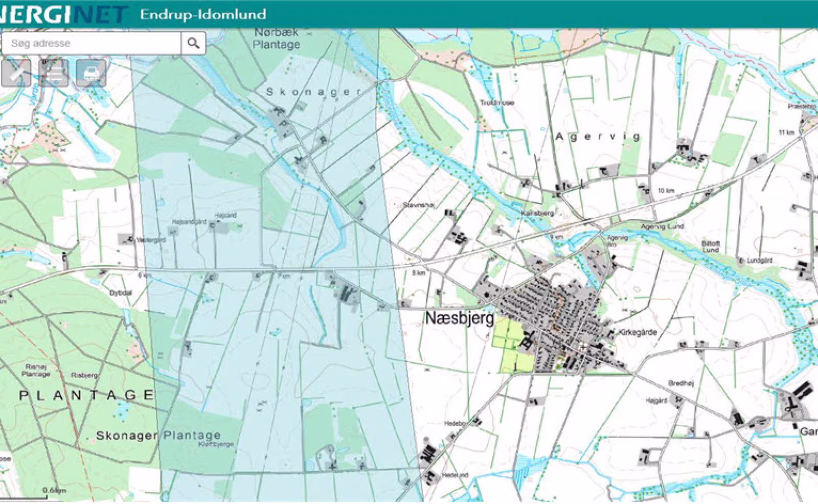Click the 'Biltoft Lund' label

[711, 247]
